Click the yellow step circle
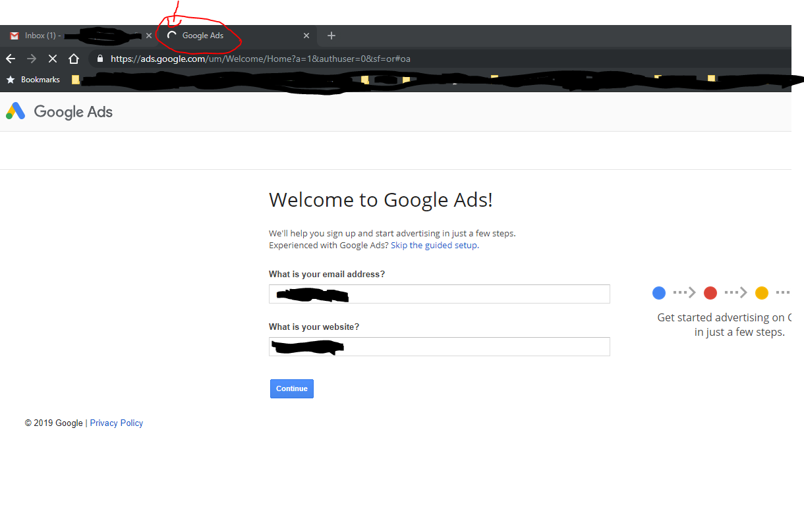Screen dimensions: 804x532 (x=762, y=293)
